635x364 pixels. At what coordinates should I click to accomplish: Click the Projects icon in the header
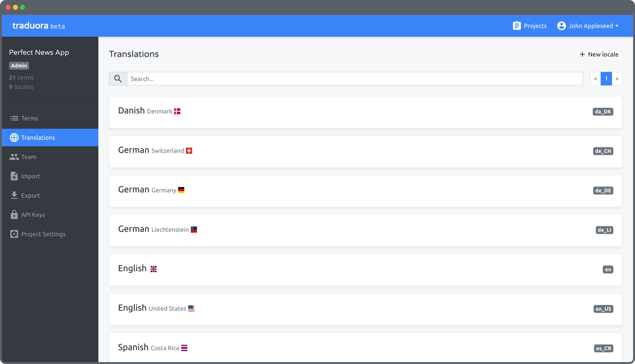click(x=516, y=26)
